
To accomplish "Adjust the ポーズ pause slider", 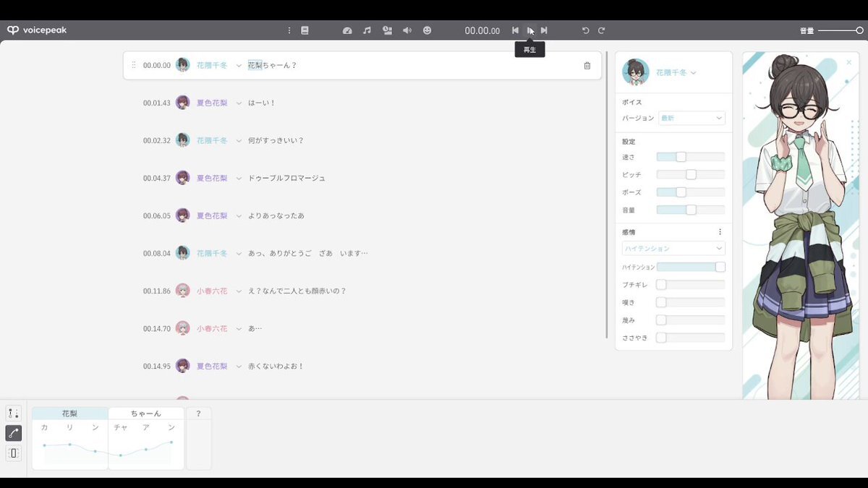I will pyautogui.click(x=690, y=192).
